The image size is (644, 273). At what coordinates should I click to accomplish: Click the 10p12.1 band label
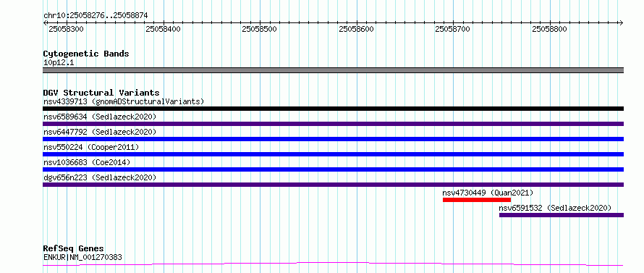[59, 63]
